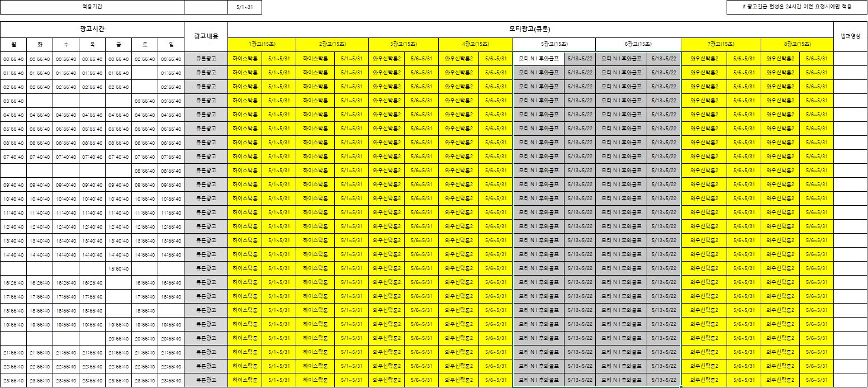Select the 14:40:40 cell in the 월 column
The height and width of the screenshot is (388, 868).
tap(13, 254)
